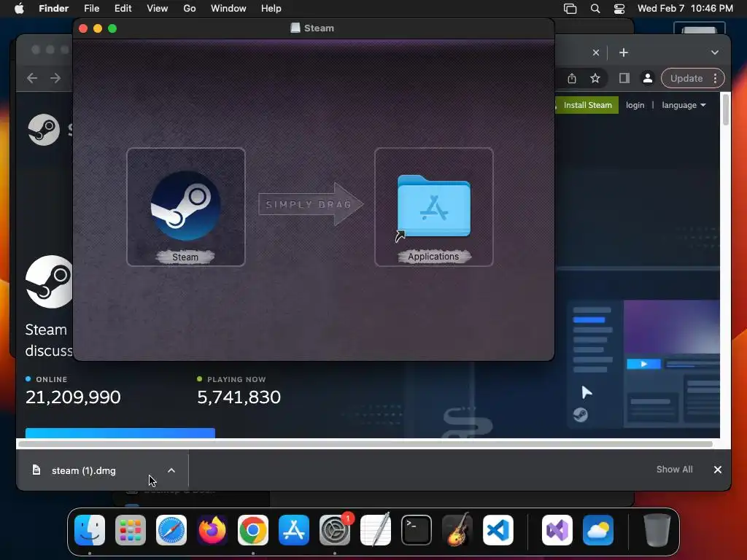Click Show All downloads
747x560 pixels.
pyautogui.click(x=675, y=470)
